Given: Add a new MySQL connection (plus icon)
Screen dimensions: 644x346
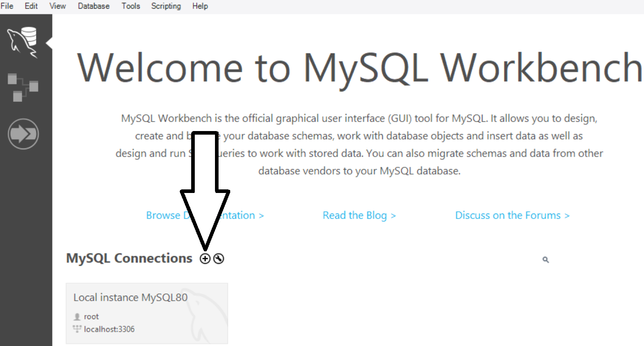Looking at the screenshot, I should point(205,258).
